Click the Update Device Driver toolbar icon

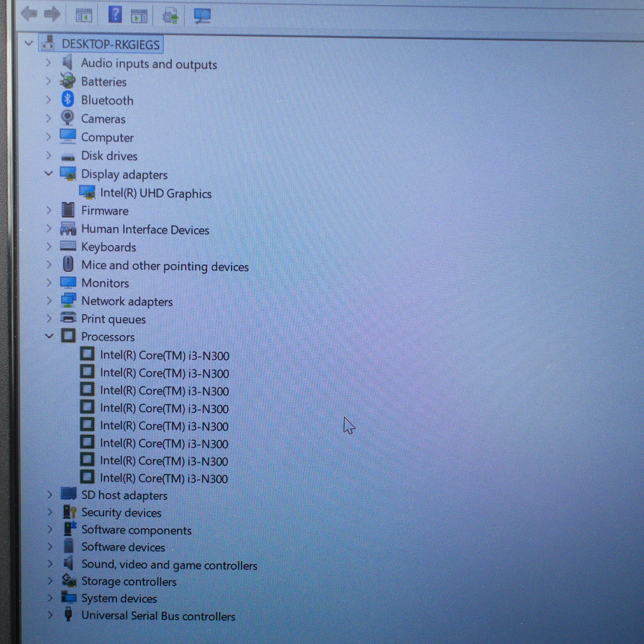[171, 16]
